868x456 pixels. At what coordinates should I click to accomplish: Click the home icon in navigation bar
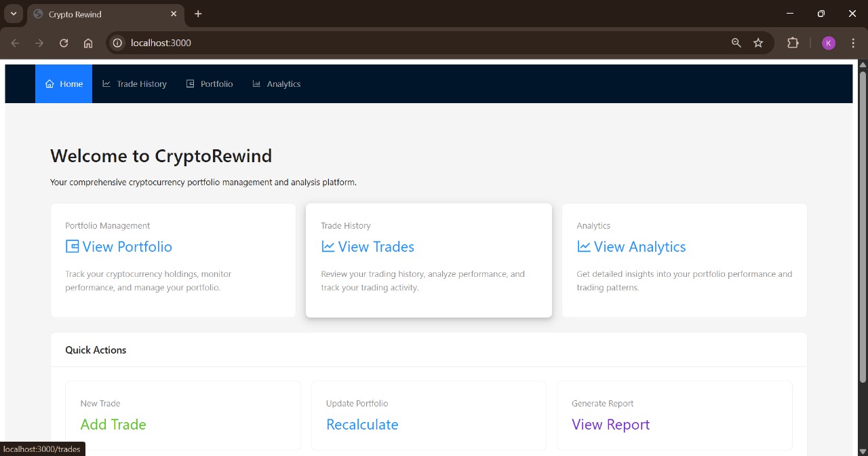click(x=50, y=84)
